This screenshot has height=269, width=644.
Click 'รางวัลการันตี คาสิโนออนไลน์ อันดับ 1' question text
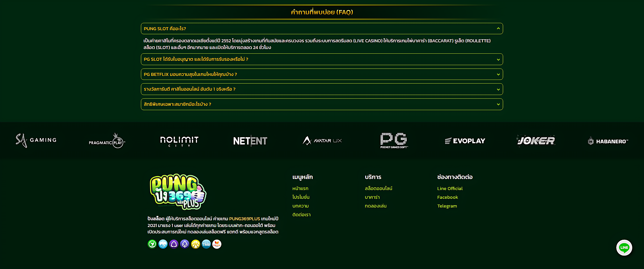(190, 89)
